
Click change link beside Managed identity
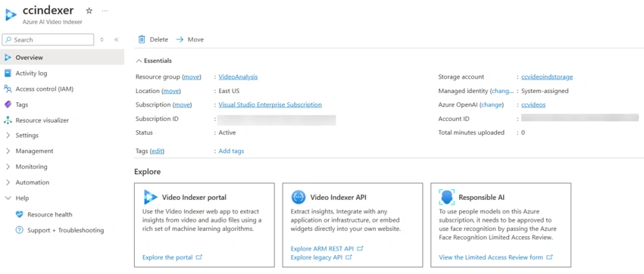(x=503, y=91)
